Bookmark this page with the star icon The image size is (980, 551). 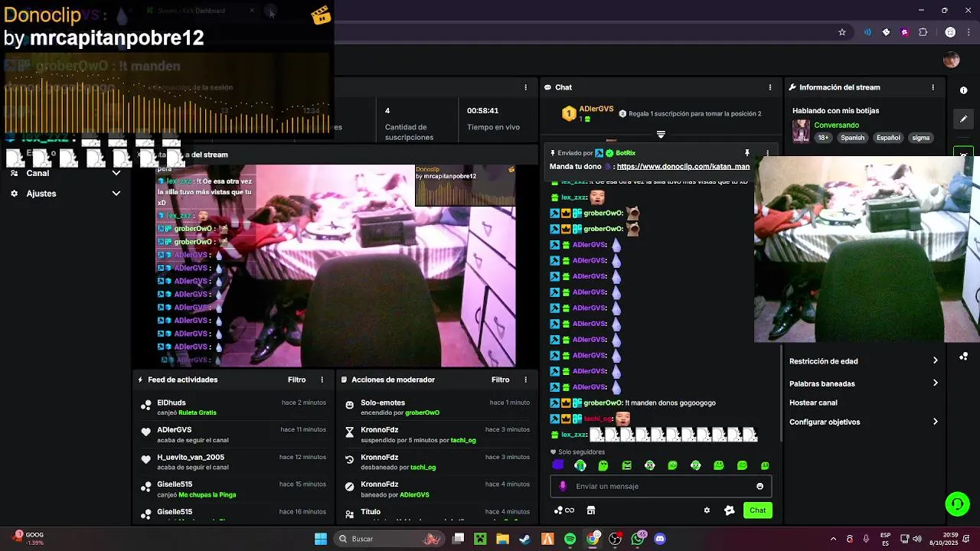coord(842,32)
